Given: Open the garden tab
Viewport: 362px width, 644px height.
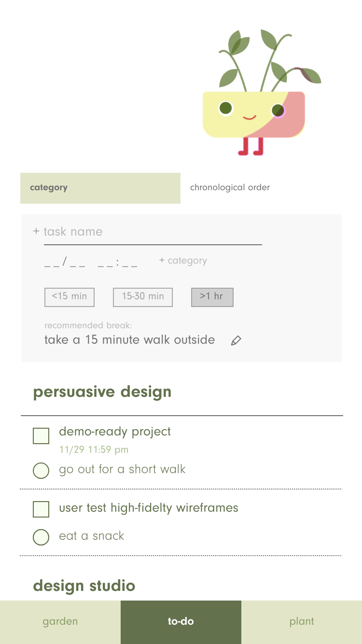Looking at the screenshot, I should click(60, 622).
